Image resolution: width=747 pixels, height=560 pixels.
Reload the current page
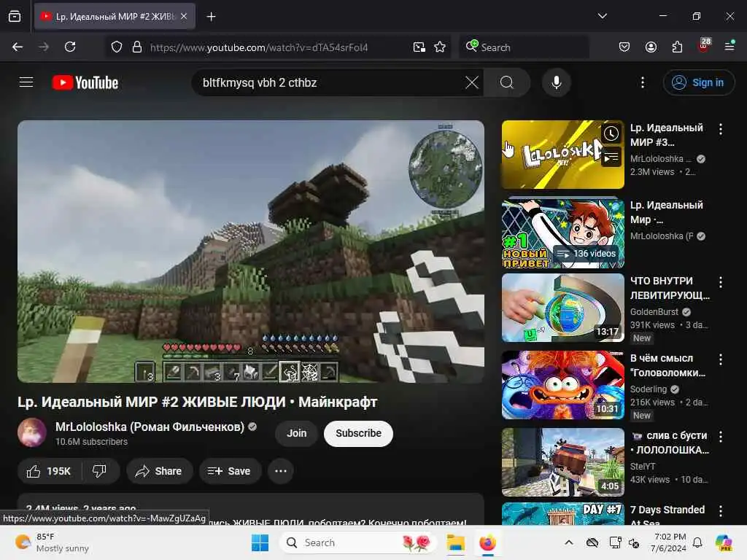click(70, 47)
